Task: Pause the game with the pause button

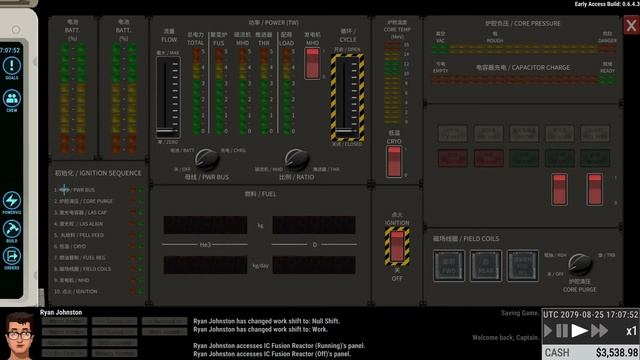Action: coord(562,331)
